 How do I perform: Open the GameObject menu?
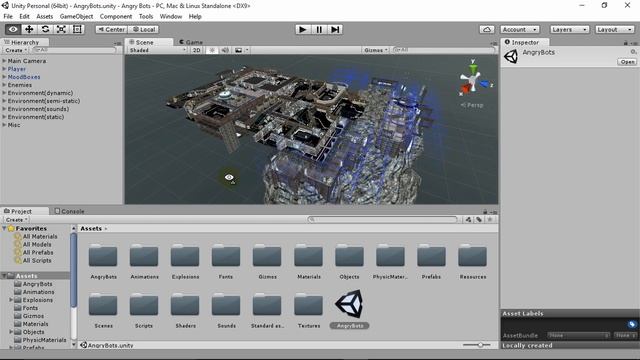(x=76, y=16)
